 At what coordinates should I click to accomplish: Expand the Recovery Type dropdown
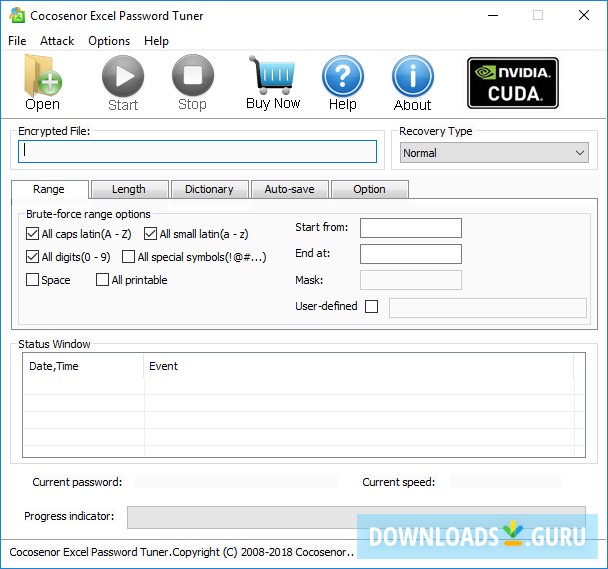pos(494,153)
